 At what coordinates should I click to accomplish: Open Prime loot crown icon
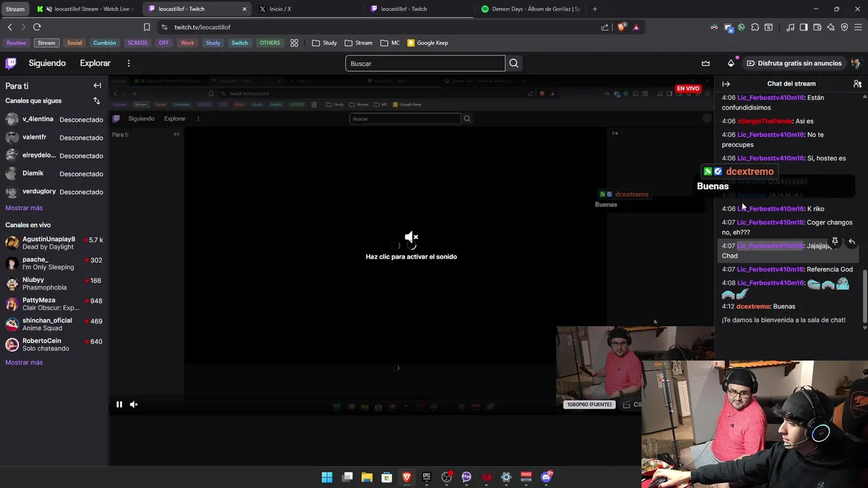point(706,63)
